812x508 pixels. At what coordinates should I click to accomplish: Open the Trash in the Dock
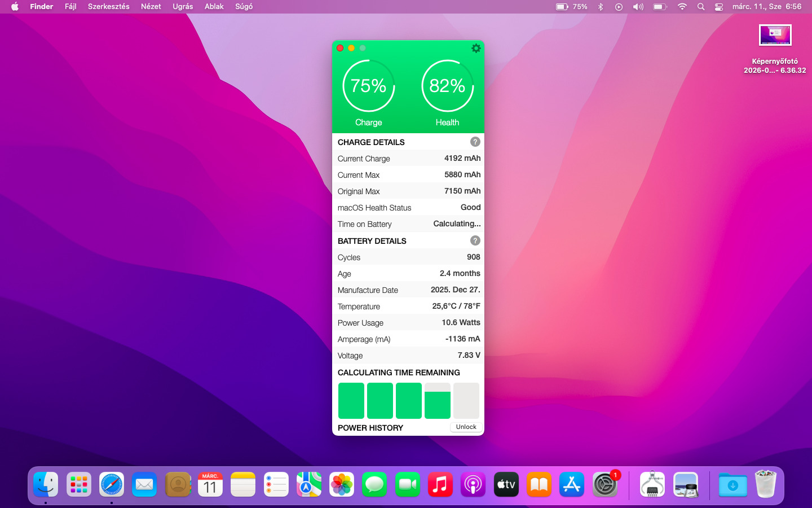coord(766,484)
